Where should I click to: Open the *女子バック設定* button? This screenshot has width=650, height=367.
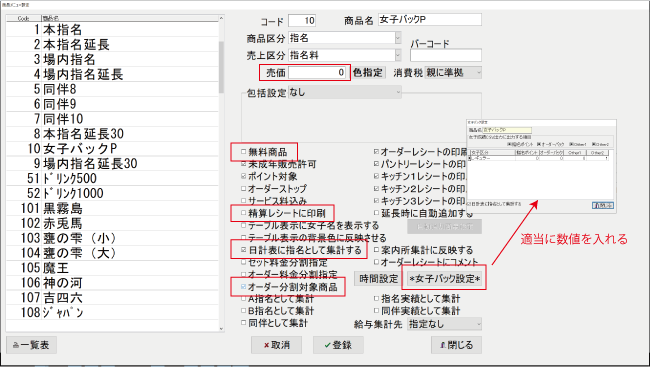(x=444, y=279)
